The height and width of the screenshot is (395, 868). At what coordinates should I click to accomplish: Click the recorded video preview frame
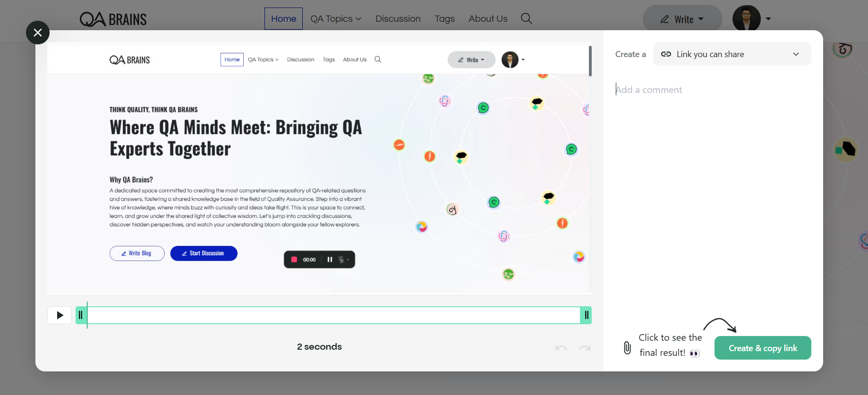[319, 169]
